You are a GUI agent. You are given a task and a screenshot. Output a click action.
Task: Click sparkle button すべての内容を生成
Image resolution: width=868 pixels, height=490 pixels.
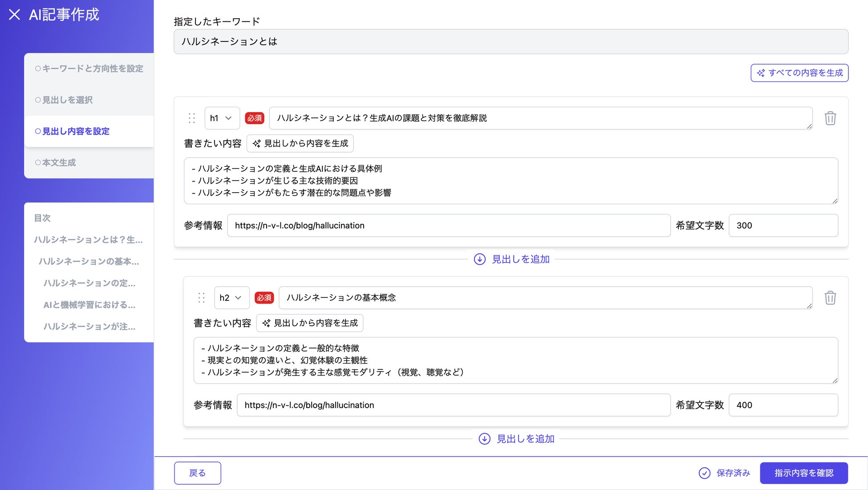(799, 73)
